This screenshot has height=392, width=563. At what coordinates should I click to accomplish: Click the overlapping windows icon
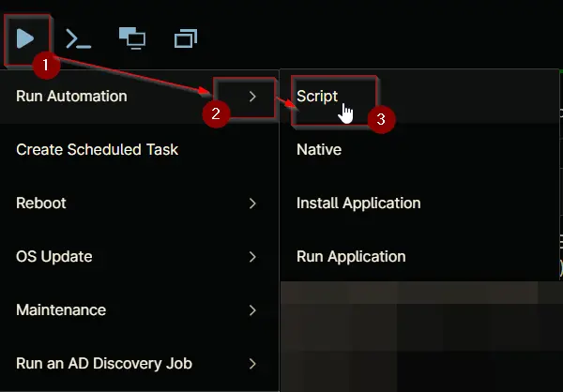pos(186,38)
